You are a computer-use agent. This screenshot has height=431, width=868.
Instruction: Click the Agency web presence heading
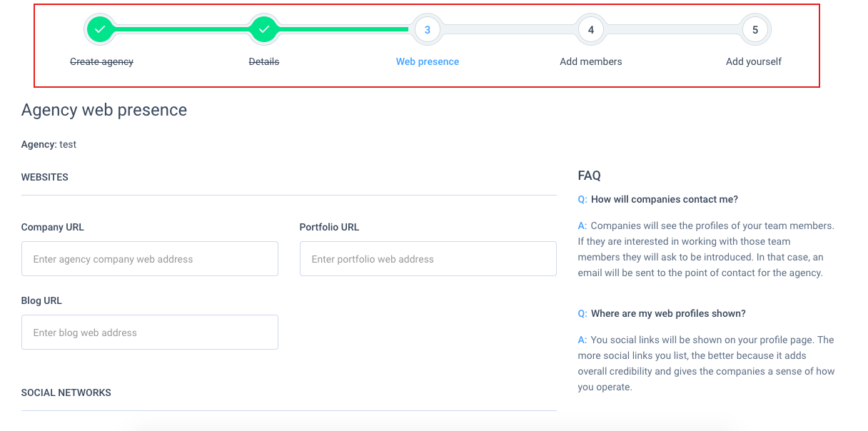click(104, 110)
